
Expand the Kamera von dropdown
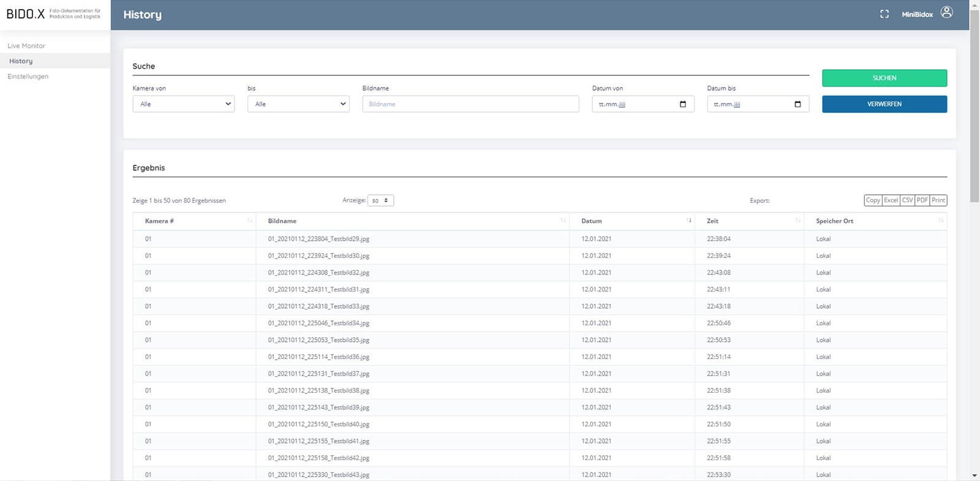click(183, 104)
